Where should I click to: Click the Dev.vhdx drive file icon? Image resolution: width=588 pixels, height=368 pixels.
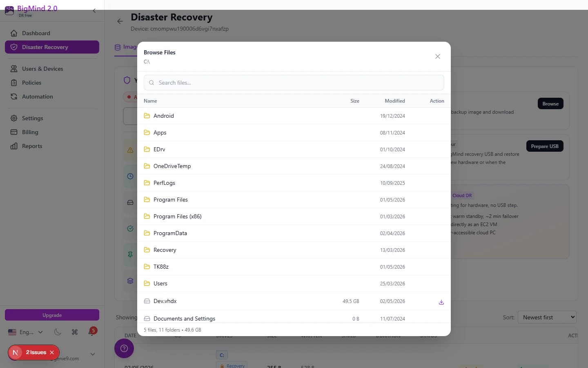[x=147, y=301]
